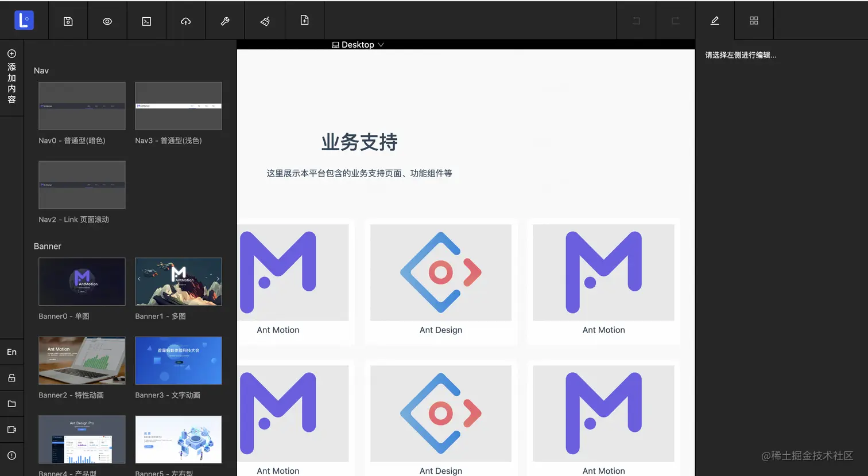Image resolution: width=868 pixels, height=476 pixels.
Task: Click the label 'Nav2 - Link 页面滚动'
Action: (x=73, y=220)
